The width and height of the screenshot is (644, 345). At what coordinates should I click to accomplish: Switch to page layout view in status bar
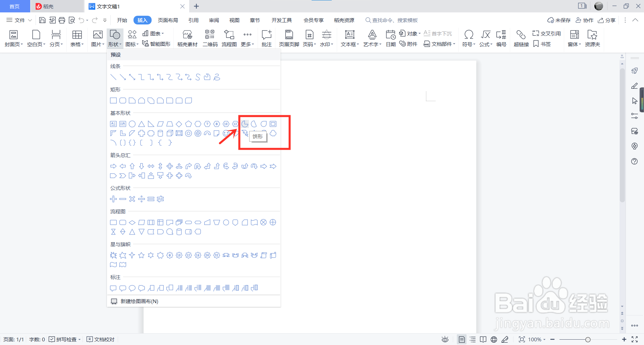[462, 339]
